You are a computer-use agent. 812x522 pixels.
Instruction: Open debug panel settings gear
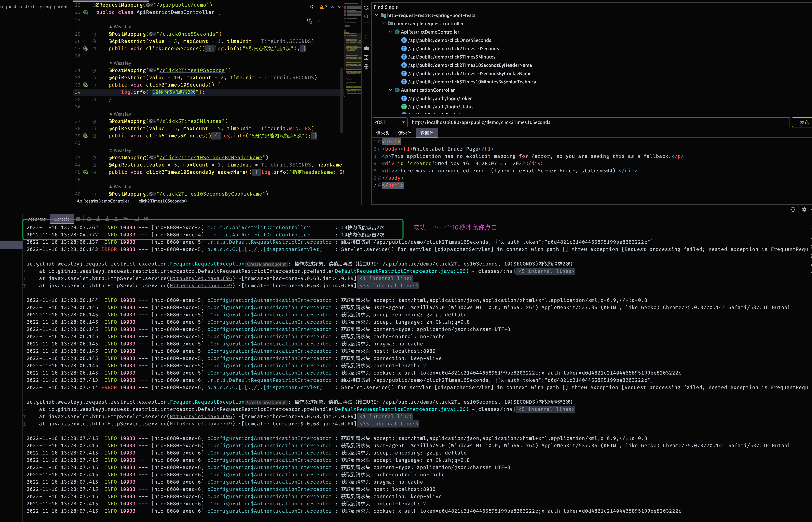804,209
